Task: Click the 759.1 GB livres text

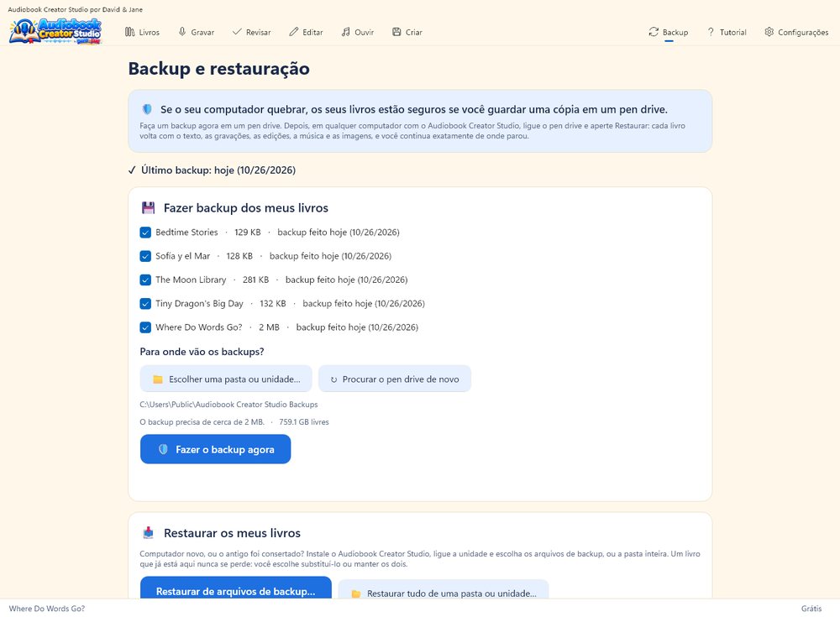Action: [304, 422]
